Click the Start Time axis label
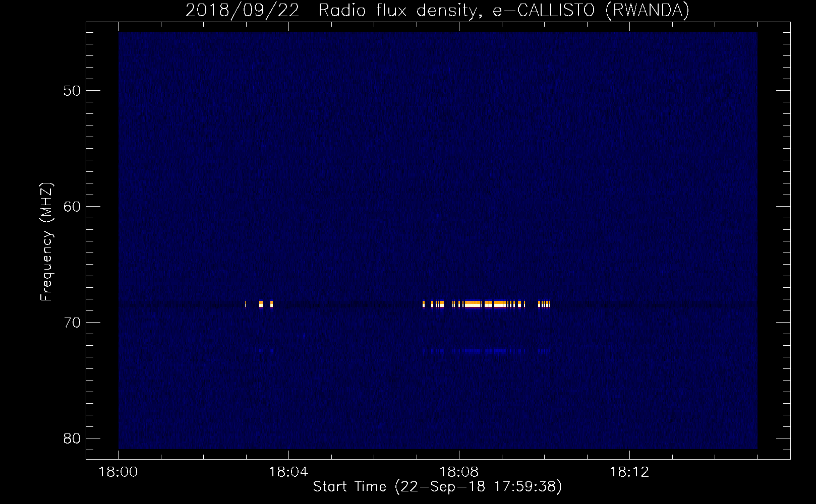816x504 pixels. 437,487
